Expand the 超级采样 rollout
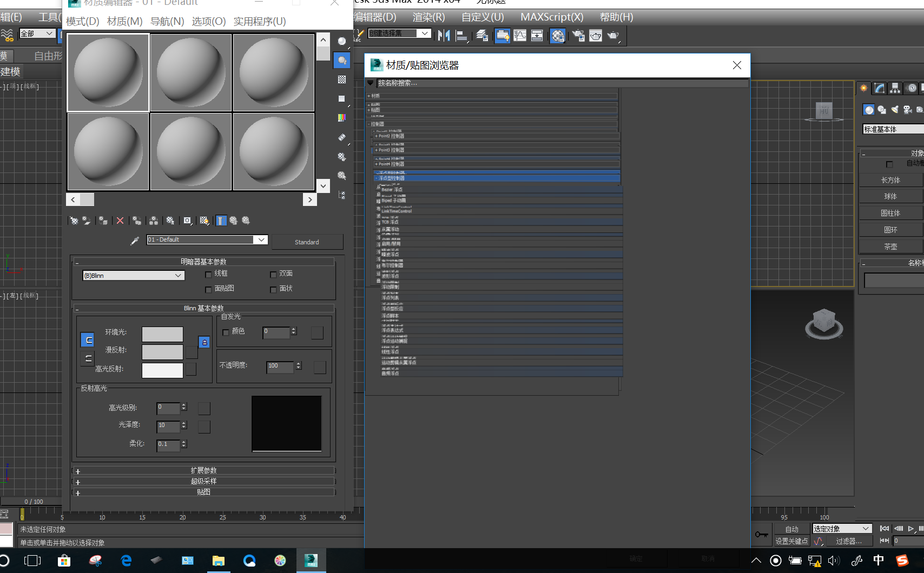This screenshot has height=573, width=924. pos(203,481)
